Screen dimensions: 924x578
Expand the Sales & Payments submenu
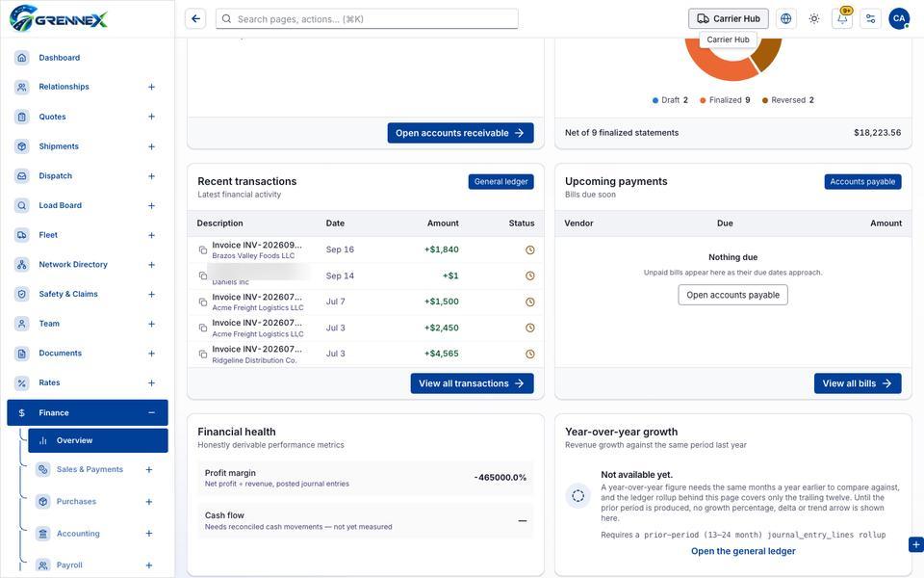pos(149,469)
